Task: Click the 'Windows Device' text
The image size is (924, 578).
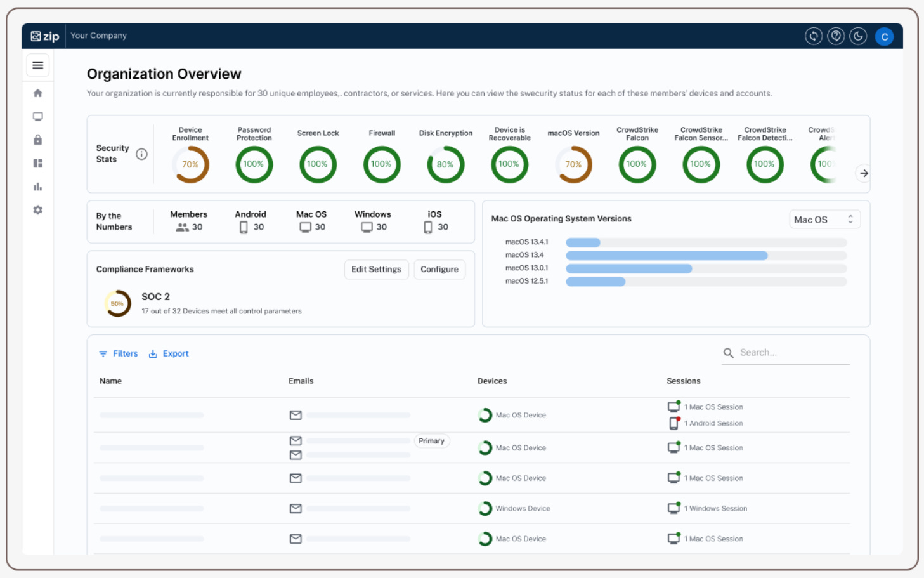Action: pos(523,508)
